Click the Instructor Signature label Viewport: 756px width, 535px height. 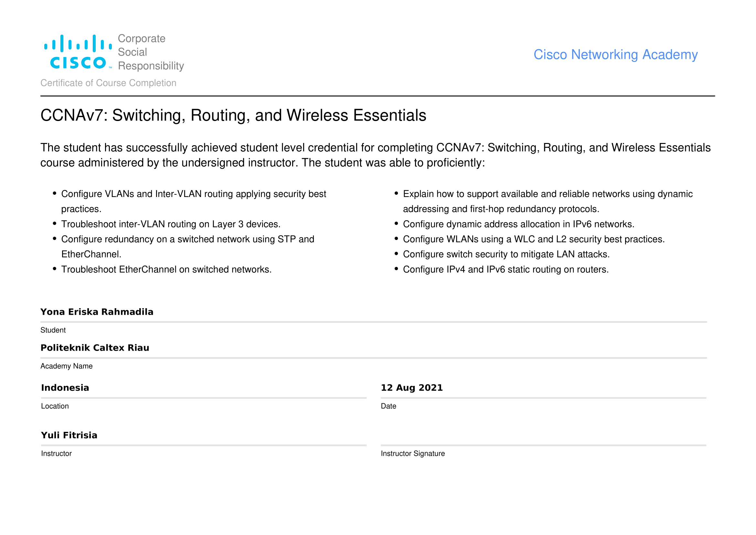point(412,453)
